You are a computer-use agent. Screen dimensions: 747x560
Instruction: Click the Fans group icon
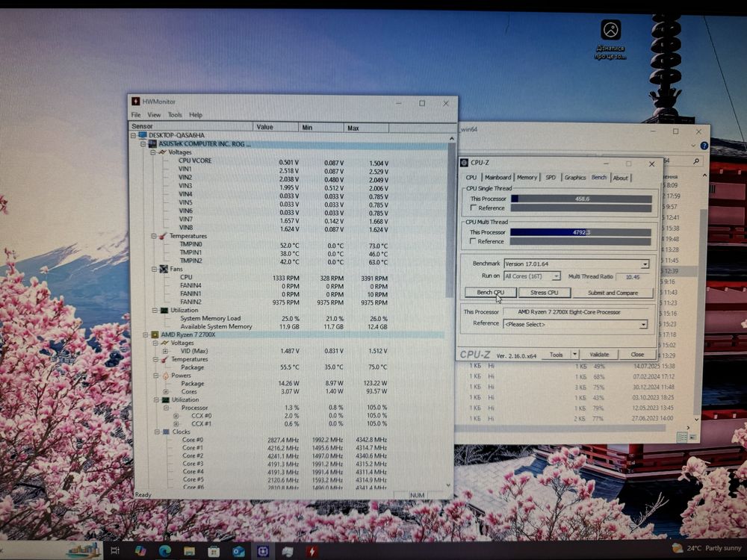164,269
